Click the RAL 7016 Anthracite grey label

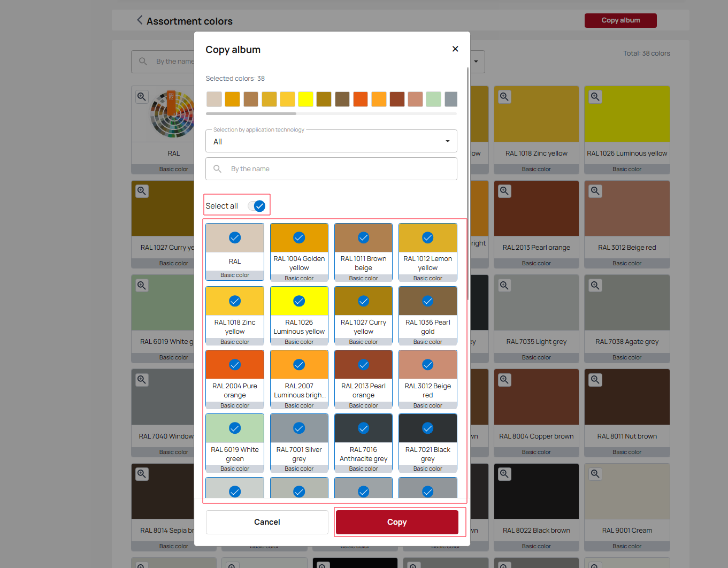coord(363,454)
